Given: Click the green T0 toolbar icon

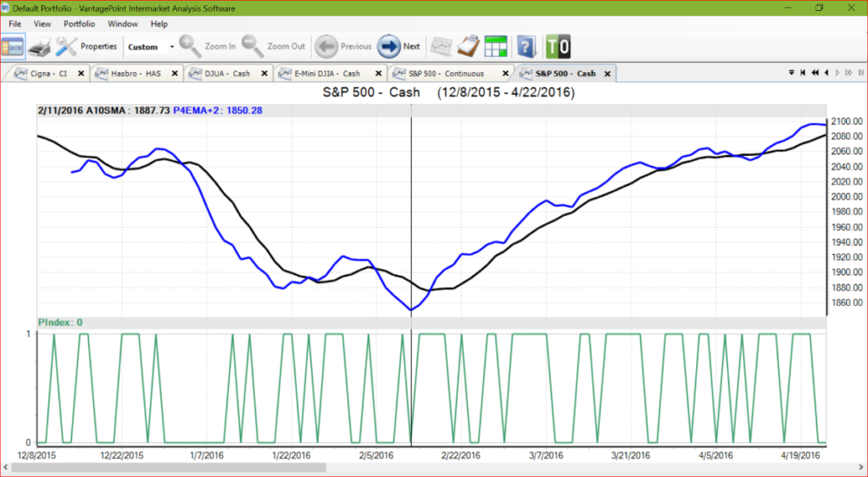Looking at the screenshot, I should [x=558, y=47].
